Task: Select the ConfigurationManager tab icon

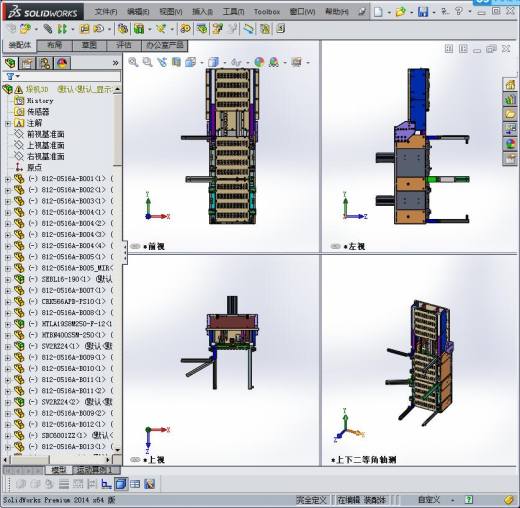Action: point(45,63)
